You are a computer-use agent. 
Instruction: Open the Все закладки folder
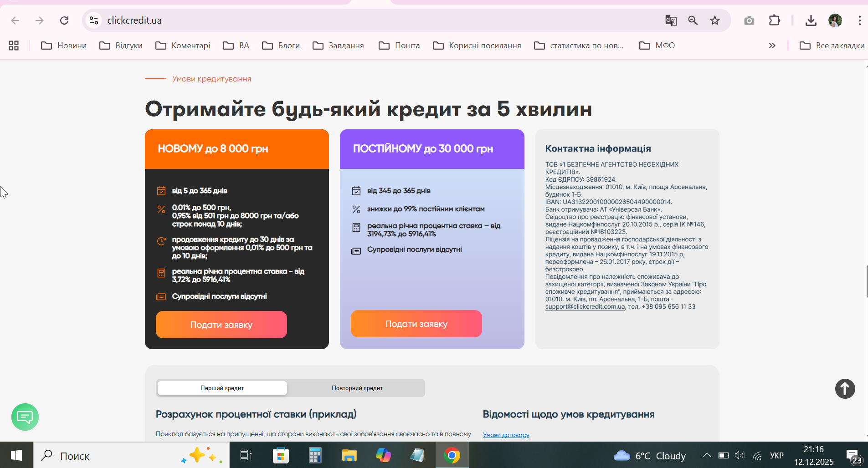[x=832, y=46]
